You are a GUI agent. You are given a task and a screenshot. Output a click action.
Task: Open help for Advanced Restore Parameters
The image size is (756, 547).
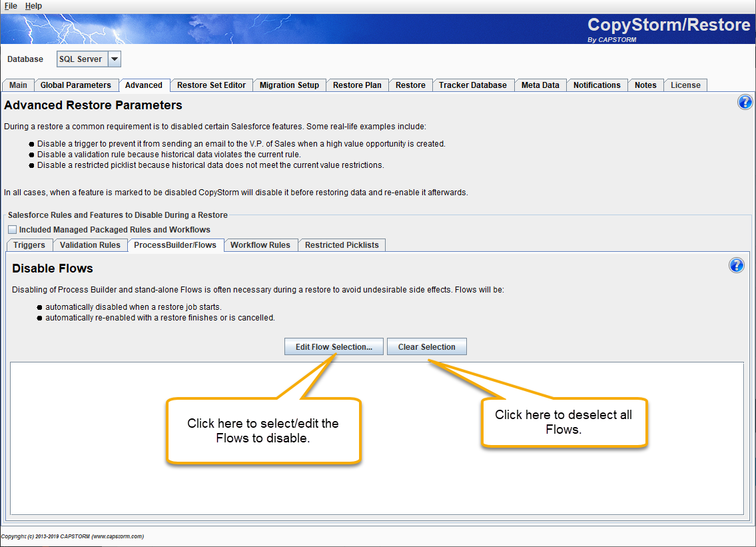(x=745, y=102)
